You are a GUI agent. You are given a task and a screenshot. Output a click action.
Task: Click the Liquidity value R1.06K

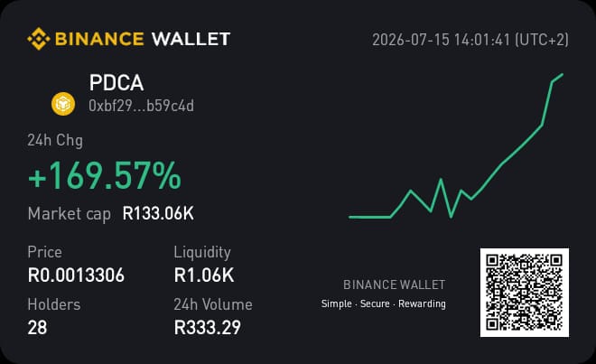click(x=204, y=275)
